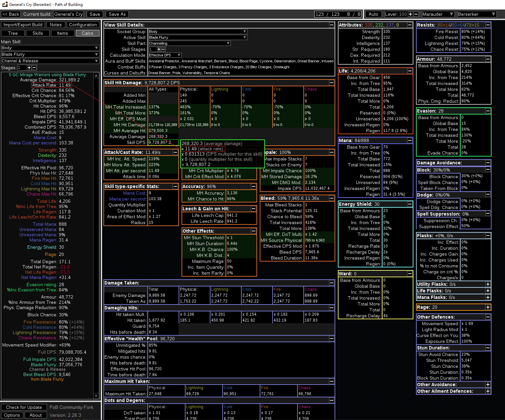Open sidebar Blade Flurry skill dropdown
Image resolution: width=505 pixels, height=420 pixels.
point(50,54)
